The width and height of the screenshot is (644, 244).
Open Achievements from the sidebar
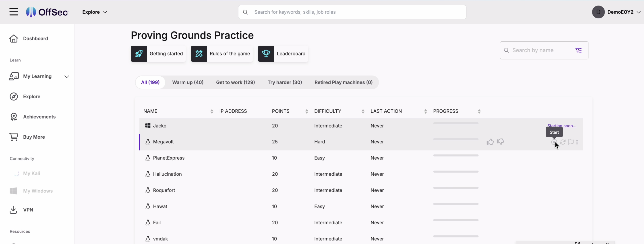(x=39, y=117)
